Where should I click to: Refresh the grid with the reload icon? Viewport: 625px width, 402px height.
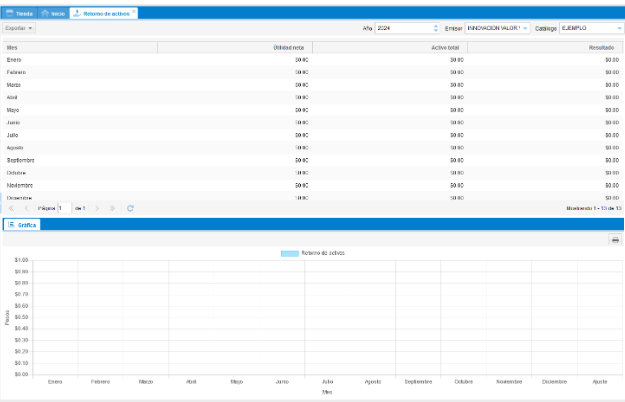click(130, 208)
